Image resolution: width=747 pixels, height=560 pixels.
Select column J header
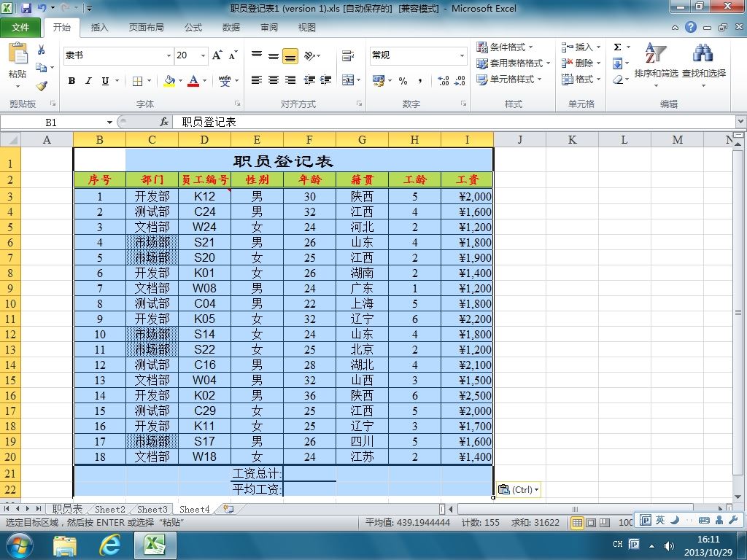point(519,139)
